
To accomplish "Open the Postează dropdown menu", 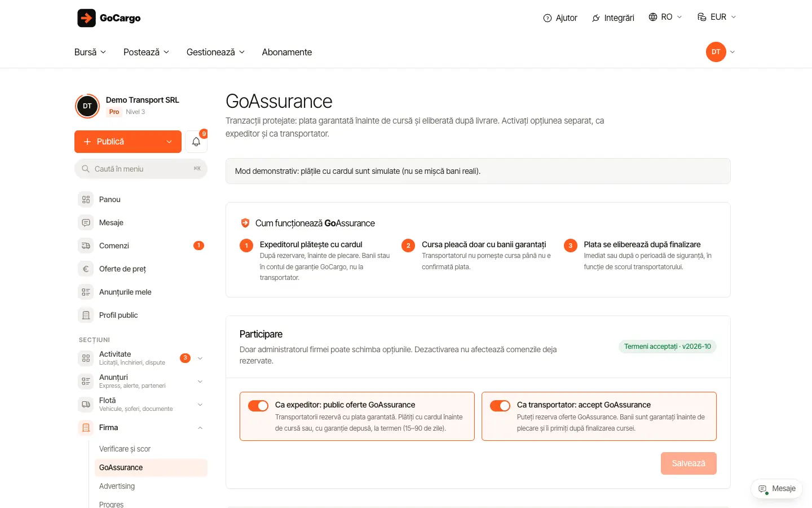I will [x=146, y=52].
